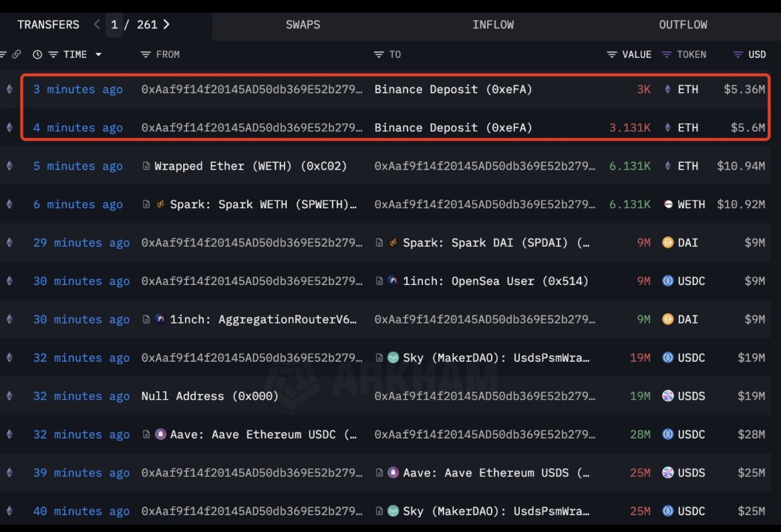The height and width of the screenshot is (532, 781).
Task: Open the '6 minutes ago' transaction
Action: pos(77,204)
